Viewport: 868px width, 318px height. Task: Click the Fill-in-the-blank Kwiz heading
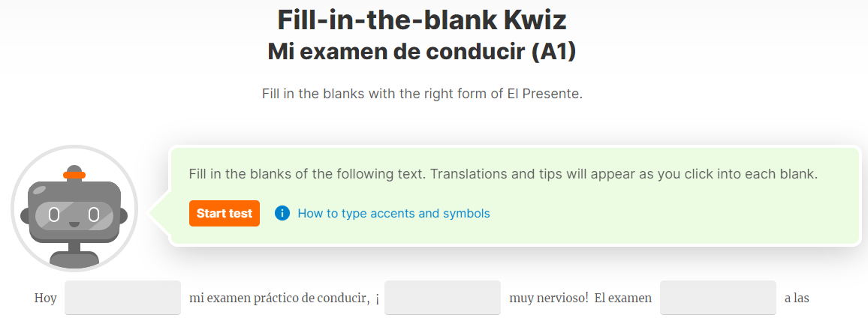pos(422,20)
